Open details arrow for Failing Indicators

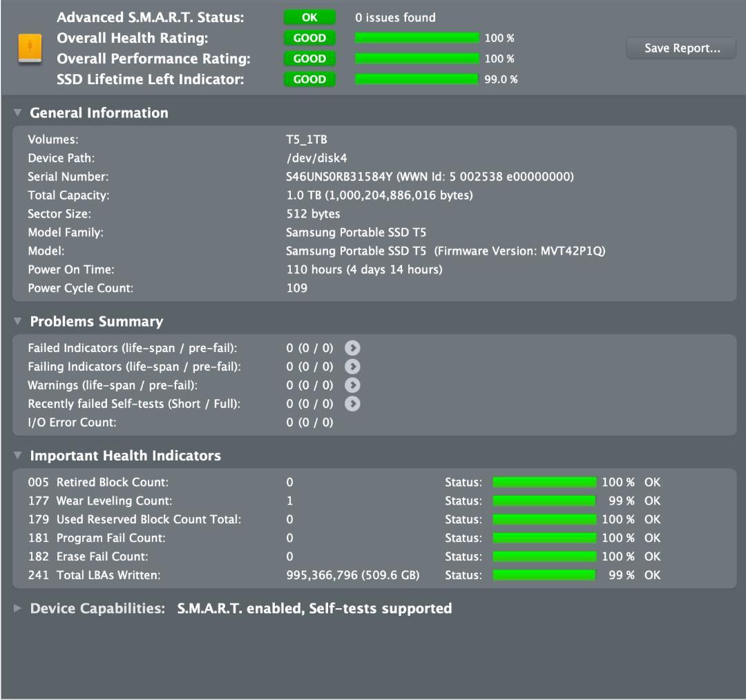point(352,367)
